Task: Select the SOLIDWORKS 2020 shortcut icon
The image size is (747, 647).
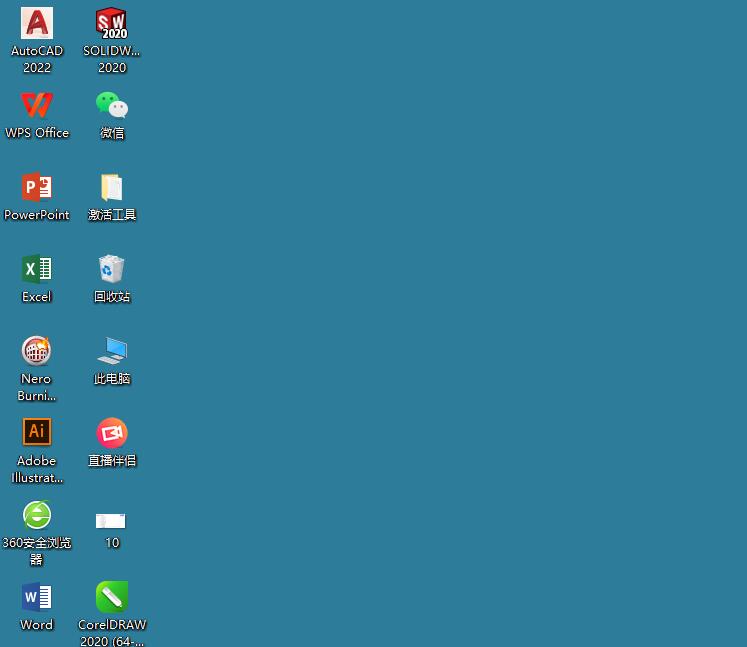Action: click(111, 23)
